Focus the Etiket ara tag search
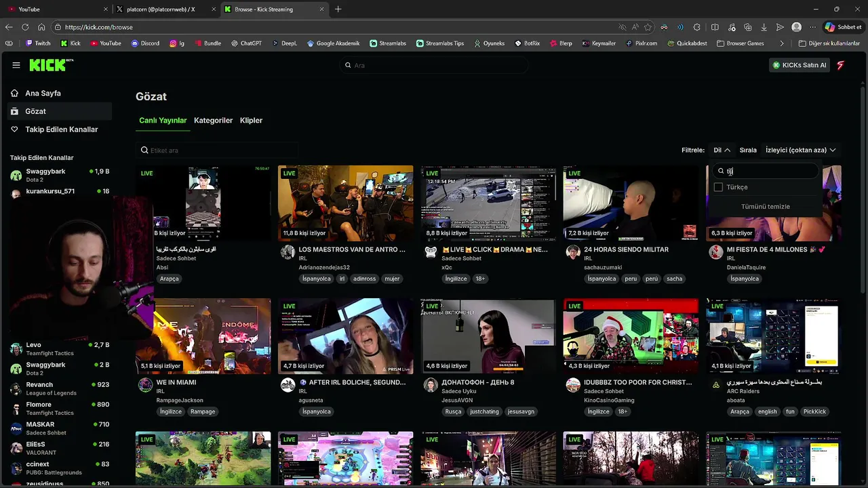This screenshot has height=488, width=868. click(217, 150)
